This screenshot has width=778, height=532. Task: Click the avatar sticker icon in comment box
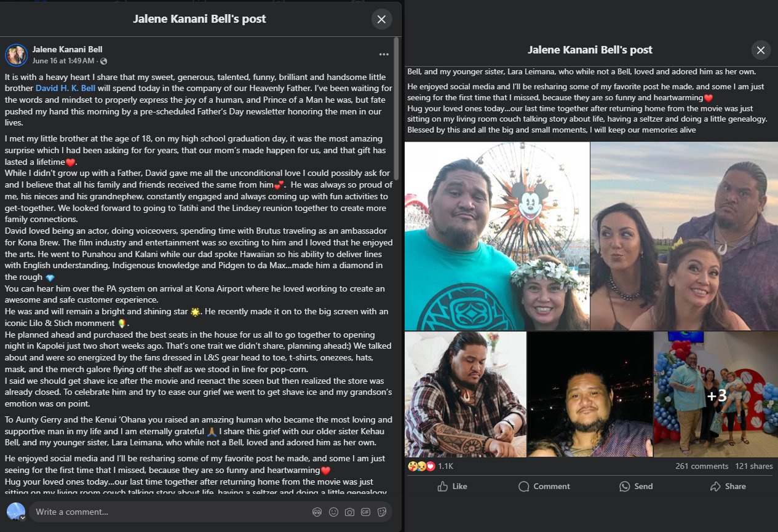pos(317,512)
